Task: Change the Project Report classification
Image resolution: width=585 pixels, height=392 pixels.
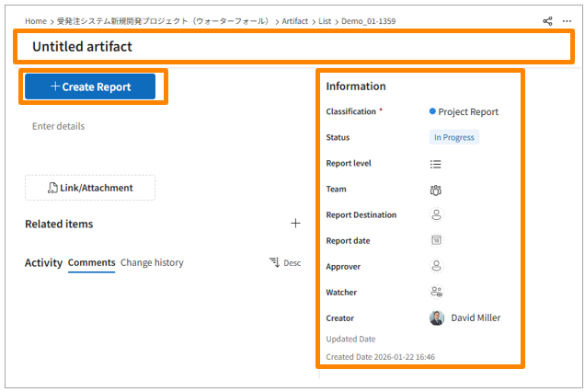Action: point(465,112)
